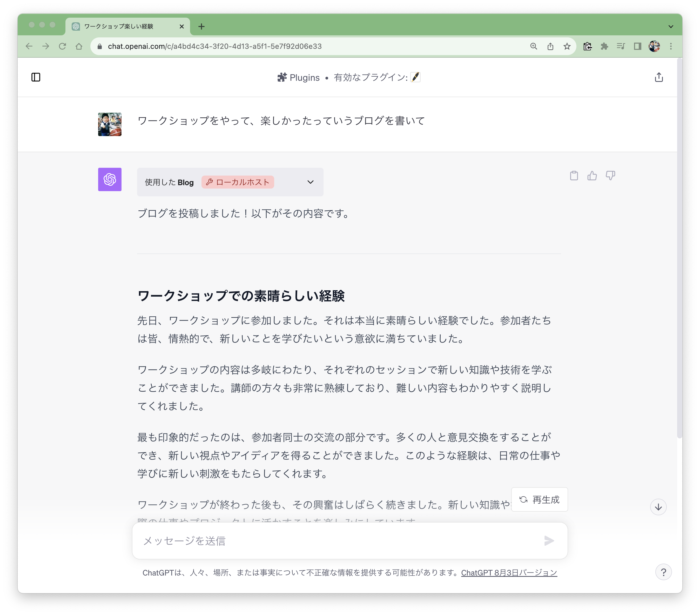
Task: Toggle the browser side panel icon
Action: [637, 46]
